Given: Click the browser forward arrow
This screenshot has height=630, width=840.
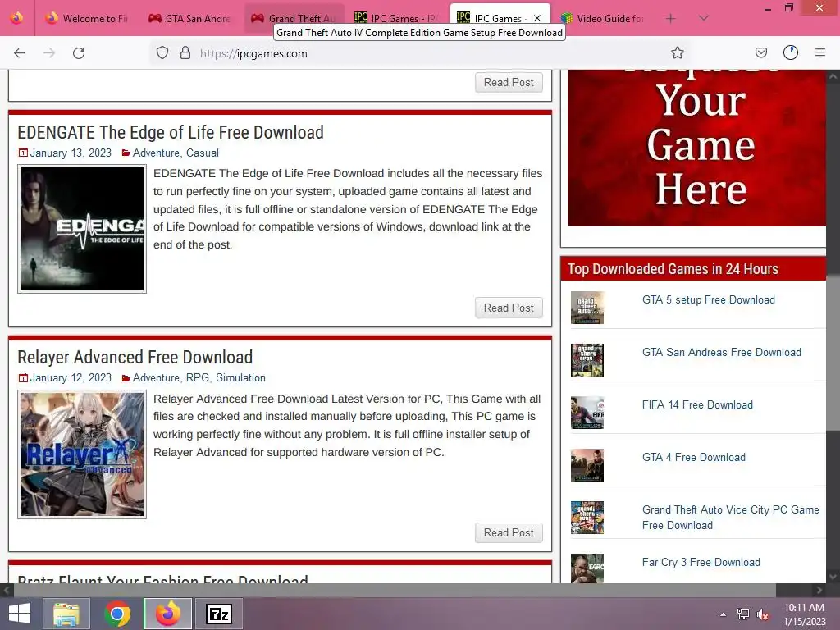Looking at the screenshot, I should pos(49,53).
